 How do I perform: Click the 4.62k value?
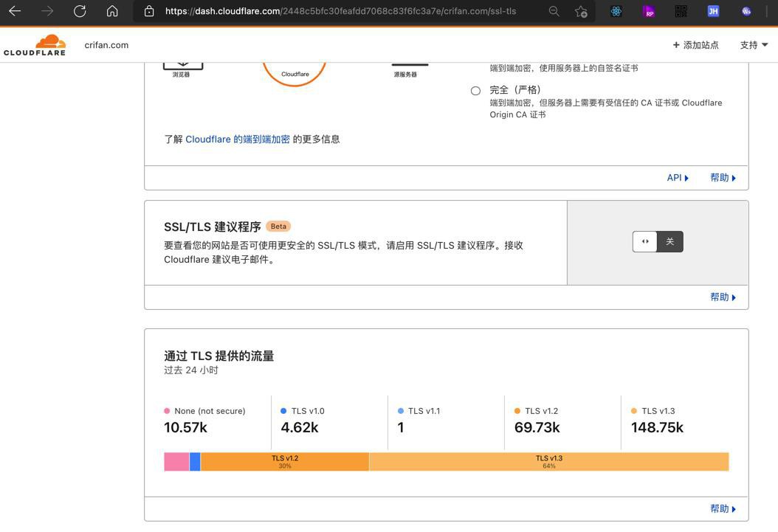click(x=300, y=427)
